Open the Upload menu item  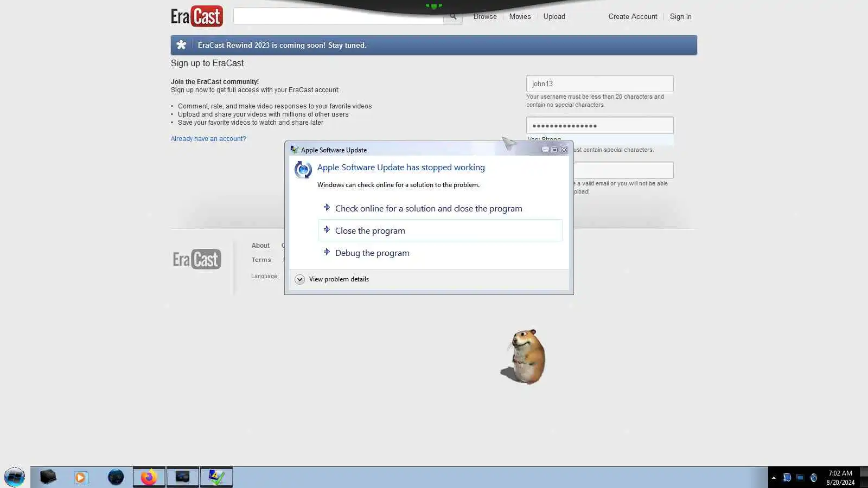pyautogui.click(x=554, y=16)
